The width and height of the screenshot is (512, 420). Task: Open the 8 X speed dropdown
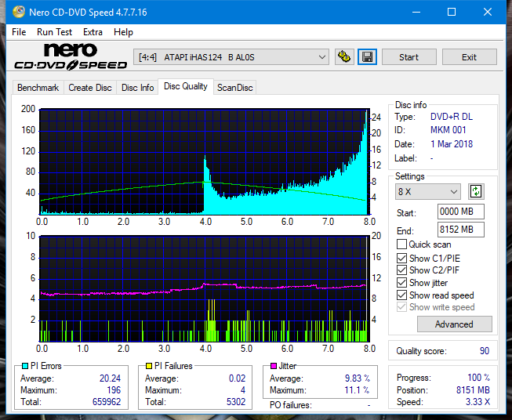click(x=428, y=191)
